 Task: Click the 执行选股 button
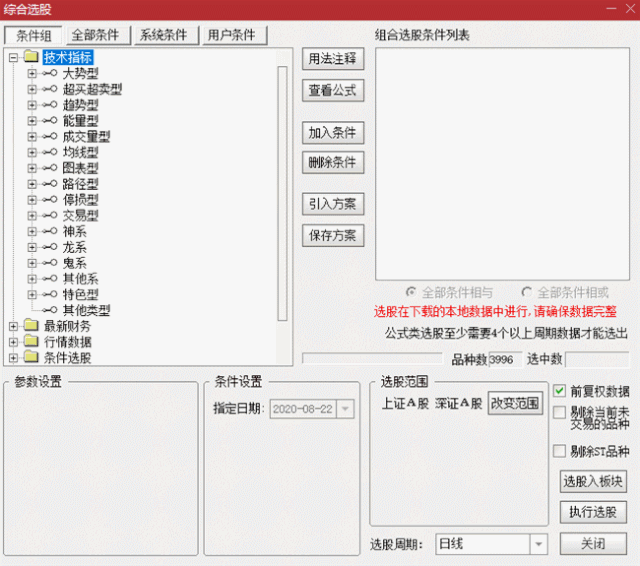(x=593, y=512)
